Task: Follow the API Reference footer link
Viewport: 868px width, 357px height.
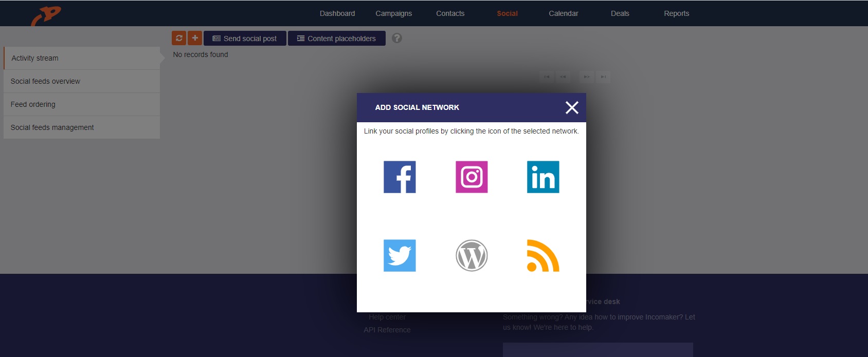Action: (387, 330)
